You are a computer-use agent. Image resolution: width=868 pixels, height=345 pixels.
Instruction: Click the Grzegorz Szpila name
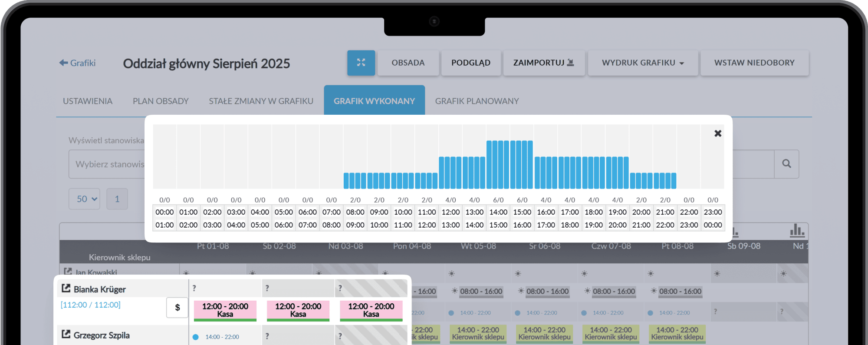point(102,335)
